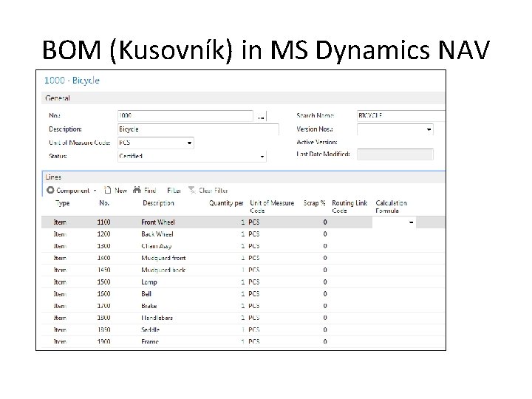Click the Description field containing Bicycle
Viewport: 532px width, 399px height.
click(x=198, y=129)
